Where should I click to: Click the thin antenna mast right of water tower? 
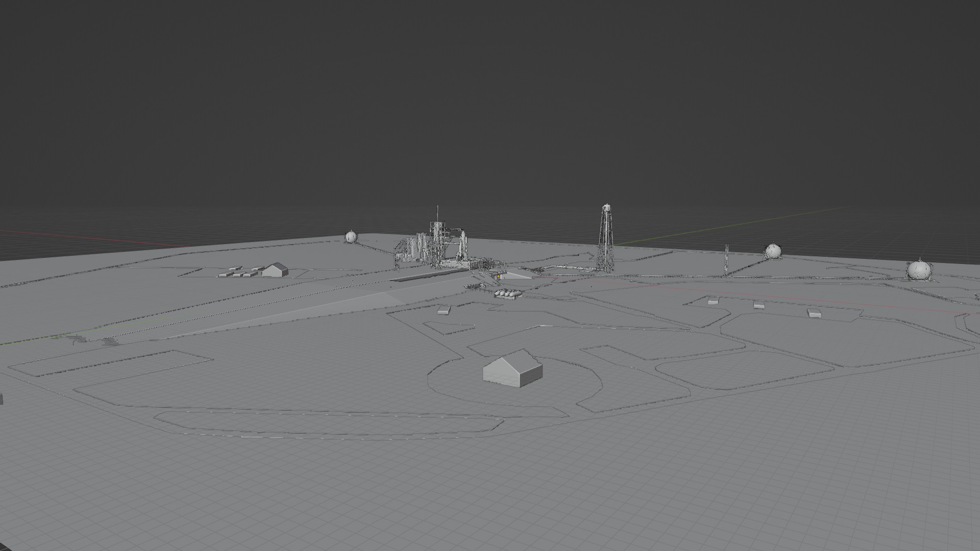[x=726, y=261]
